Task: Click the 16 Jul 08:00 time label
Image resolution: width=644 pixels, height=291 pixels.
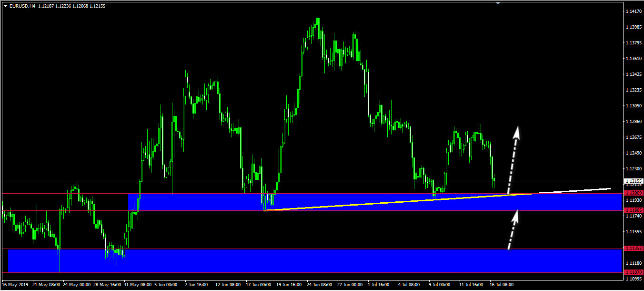Action: pyautogui.click(x=503, y=285)
